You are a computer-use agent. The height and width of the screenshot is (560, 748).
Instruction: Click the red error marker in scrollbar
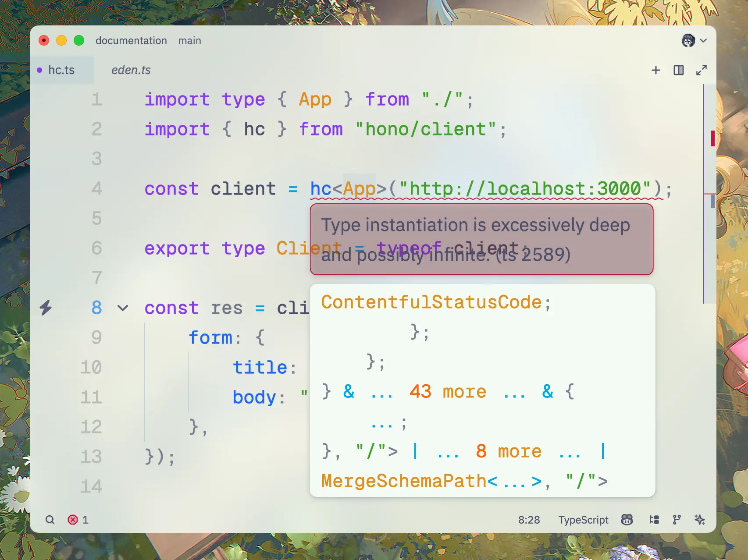pos(712,138)
